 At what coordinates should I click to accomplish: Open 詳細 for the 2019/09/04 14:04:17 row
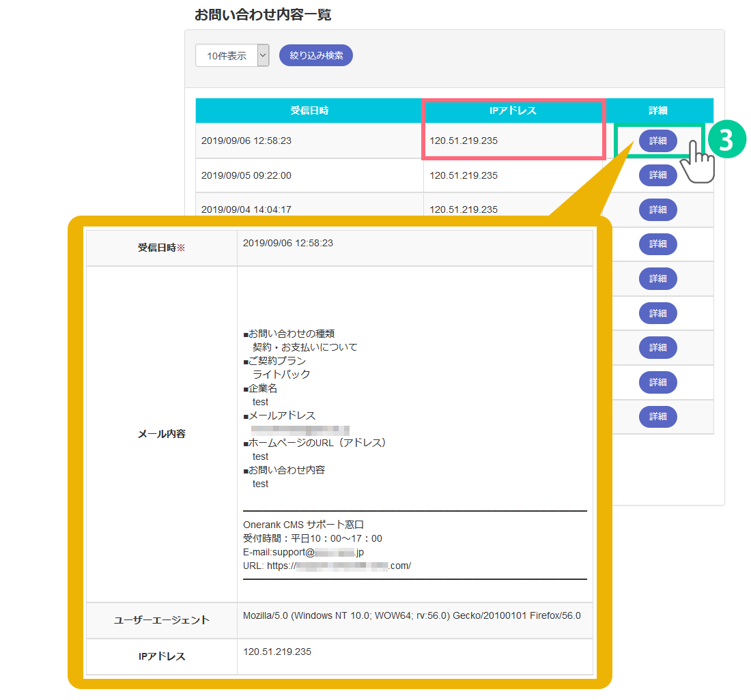pos(657,209)
